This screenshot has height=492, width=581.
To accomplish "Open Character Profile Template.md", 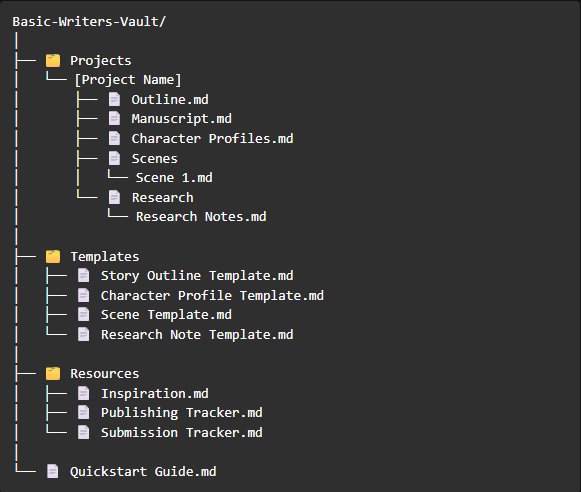I will click(212, 295).
